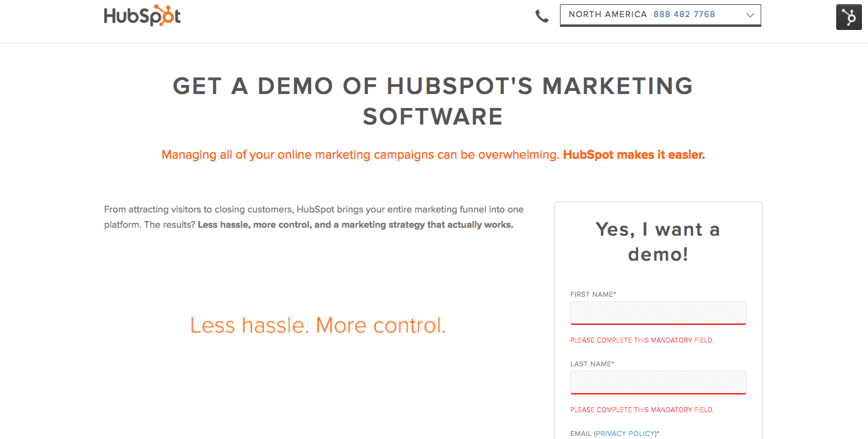This screenshot has width=868, height=439.
Task: Click the Last Name field label
Action: [x=592, y=364]
